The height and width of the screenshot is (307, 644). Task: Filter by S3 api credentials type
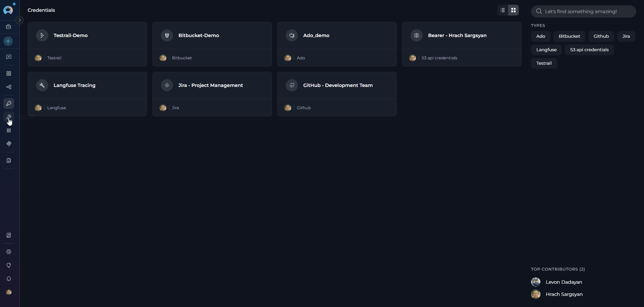click(589, 50)
